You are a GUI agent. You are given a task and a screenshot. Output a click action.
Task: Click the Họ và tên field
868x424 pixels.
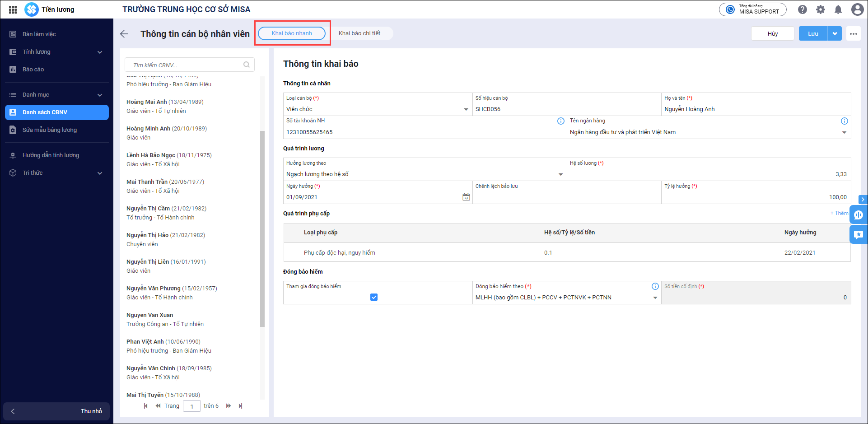coord(756,104)
